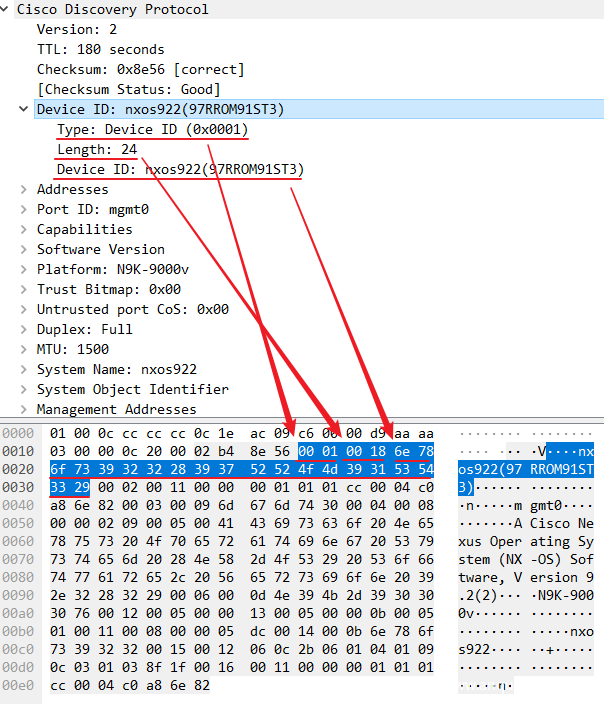Select the highlighted Device ID: nxos922(97RROM91ST3) row
The image size is (604, 704).
point(319,109)
